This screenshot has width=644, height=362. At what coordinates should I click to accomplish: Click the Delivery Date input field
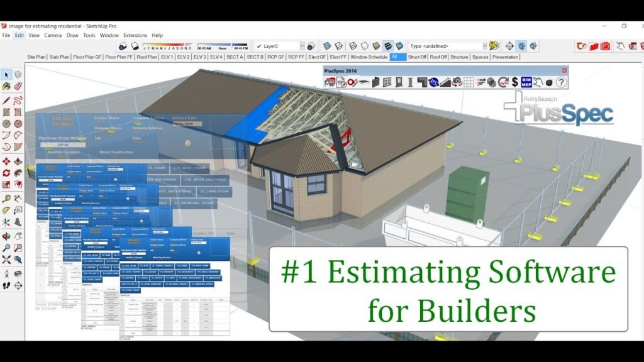click(187, 124)
